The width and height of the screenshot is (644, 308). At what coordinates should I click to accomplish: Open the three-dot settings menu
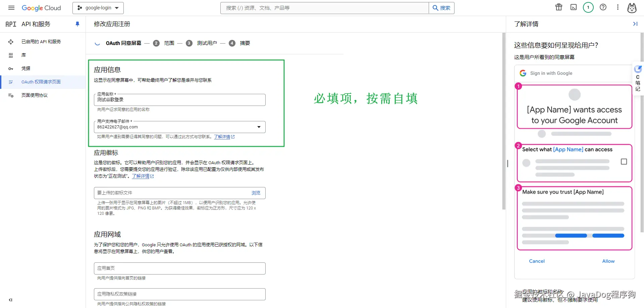[618, 7]
